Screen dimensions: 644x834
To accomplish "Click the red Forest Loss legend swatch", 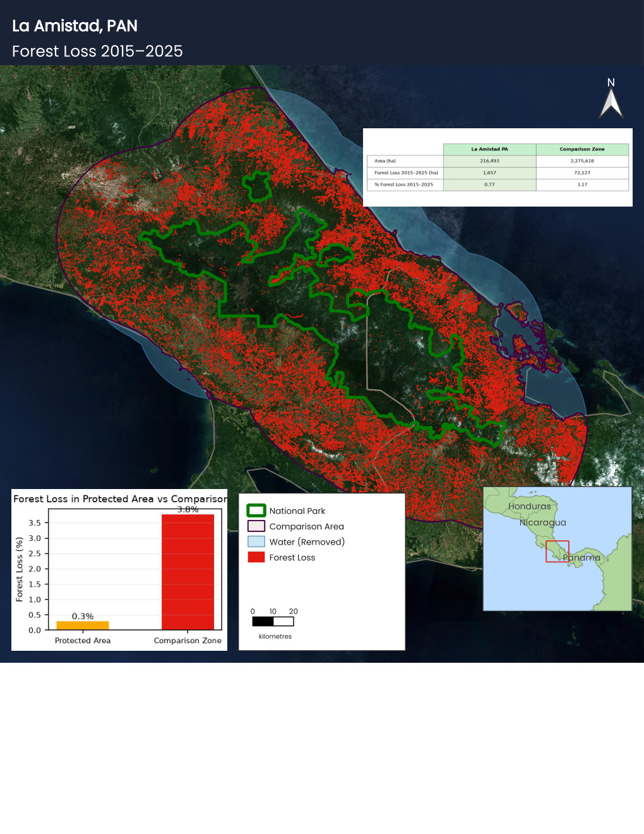I will point(256,557).
